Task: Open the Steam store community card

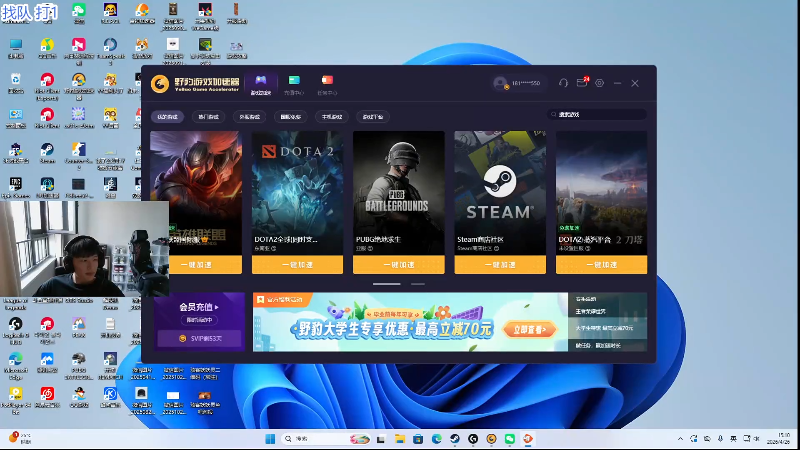Action: click(500, 193)
